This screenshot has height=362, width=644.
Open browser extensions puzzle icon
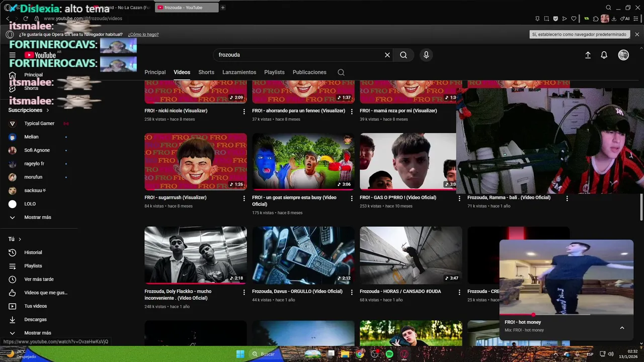(596, 19)
